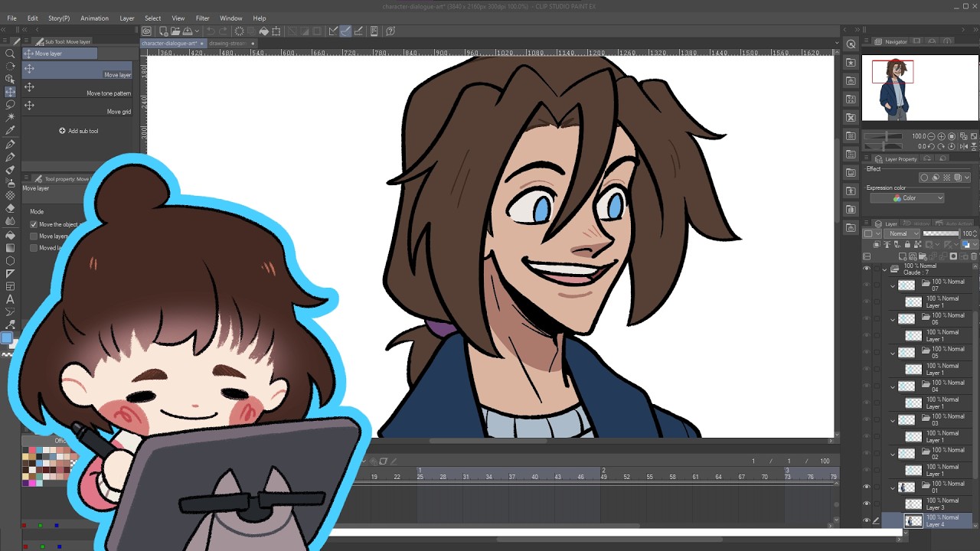The image size is (980, 551).
Task: Open the Material star icon in right dock
Action: 851,62
